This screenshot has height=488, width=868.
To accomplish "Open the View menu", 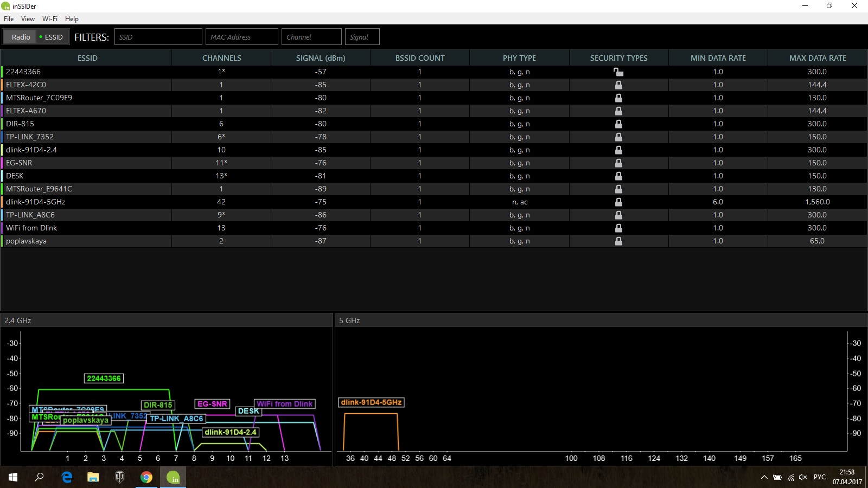I will (28, 18).
